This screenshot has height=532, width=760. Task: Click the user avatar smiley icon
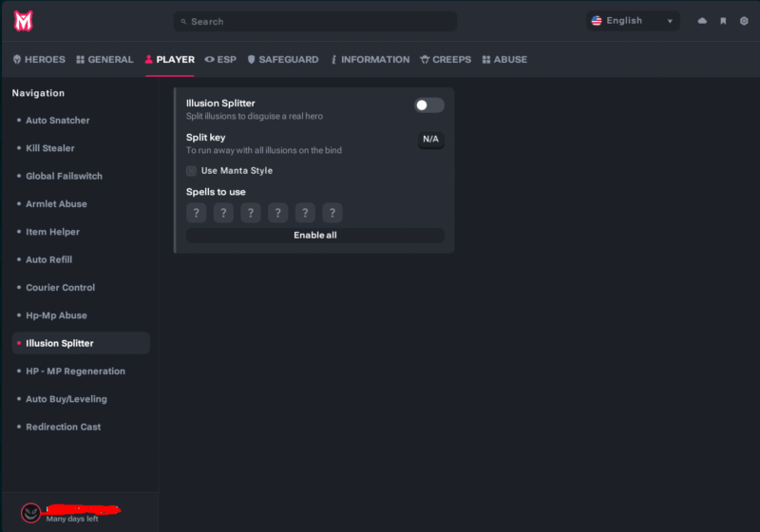click(x=31, y=513)
